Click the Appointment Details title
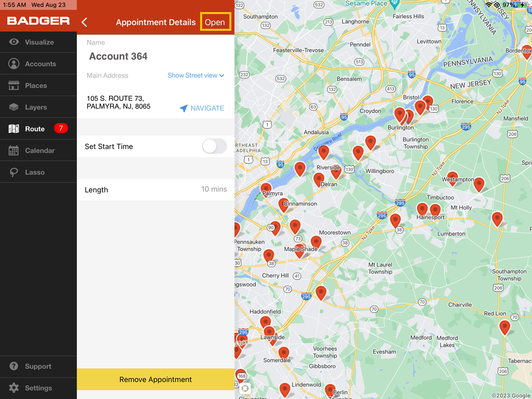 [x=156, y=22]
